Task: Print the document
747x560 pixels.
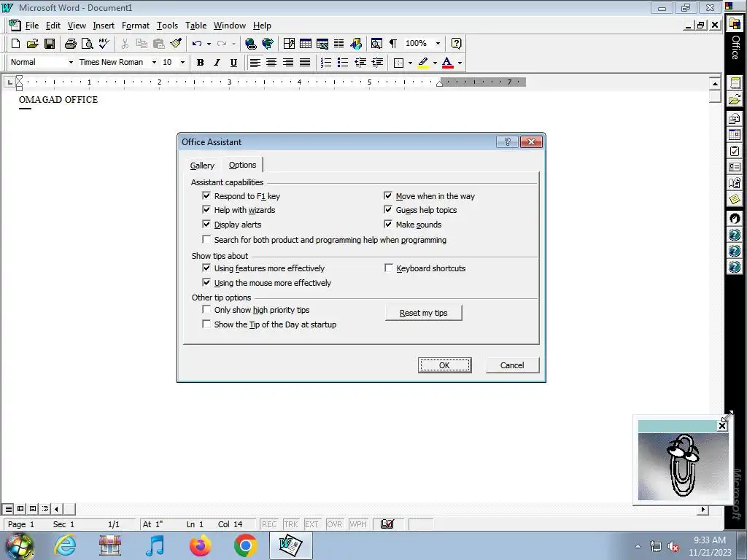Action: (71, 44)
